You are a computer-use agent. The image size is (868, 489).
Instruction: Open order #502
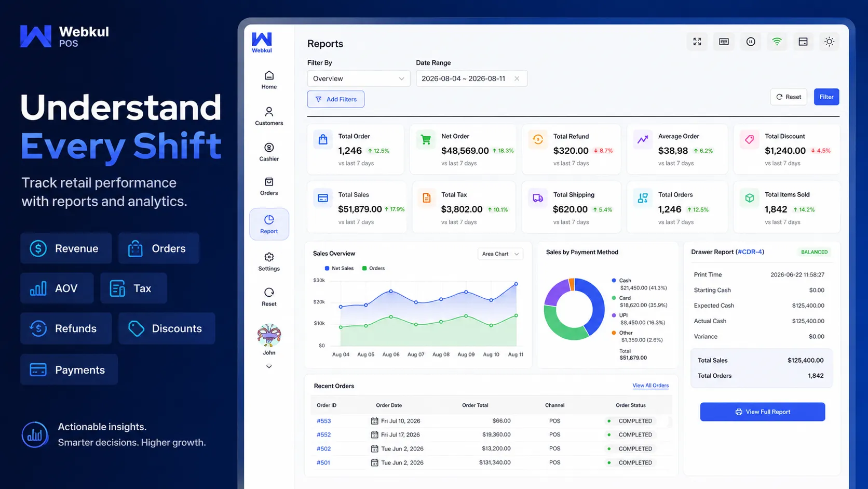[x=323, y=448]
